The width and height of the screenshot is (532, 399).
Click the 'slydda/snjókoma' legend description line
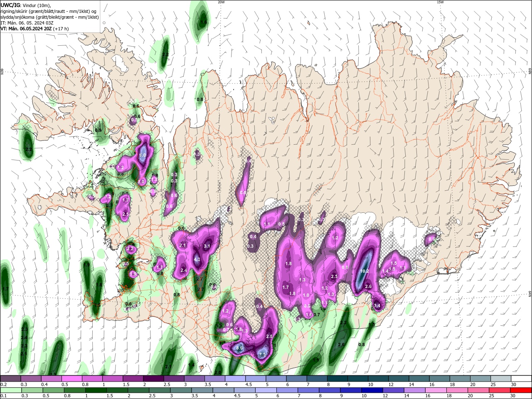pyautogui.click(x=49, y=17)
